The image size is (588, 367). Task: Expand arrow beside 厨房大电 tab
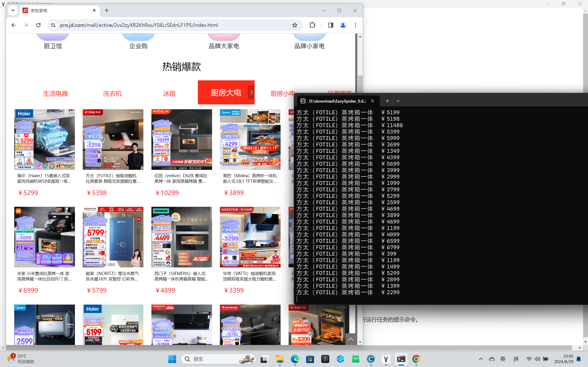251,92
